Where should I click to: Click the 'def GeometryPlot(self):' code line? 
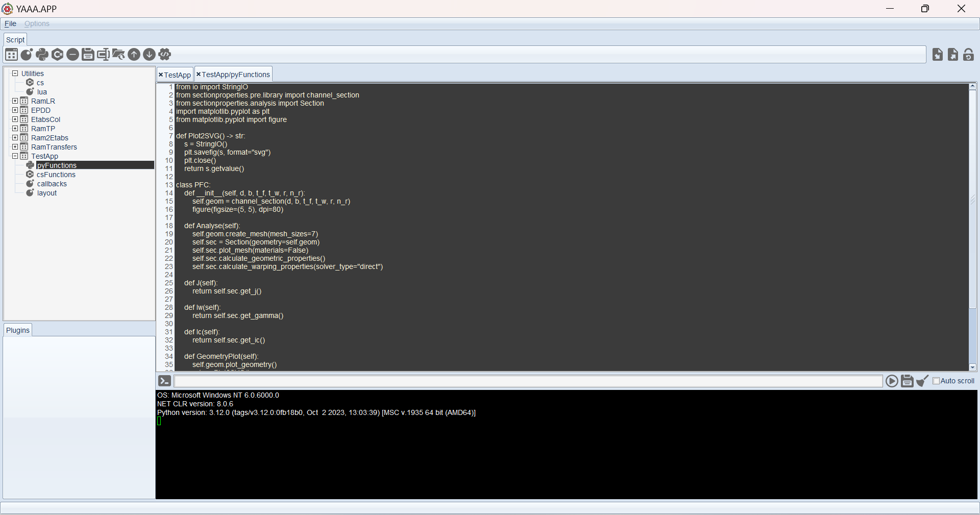coord(221,356)
